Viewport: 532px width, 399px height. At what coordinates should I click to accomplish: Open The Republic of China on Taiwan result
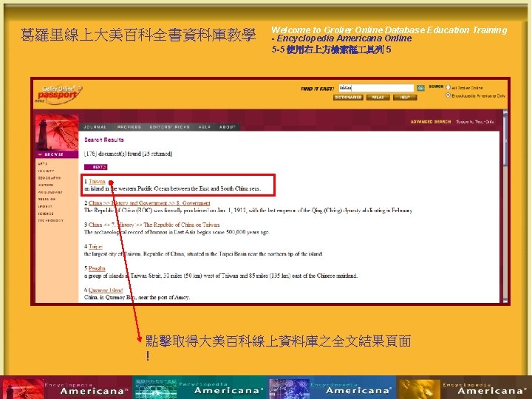pyautogui.click(x=154, y=225)
